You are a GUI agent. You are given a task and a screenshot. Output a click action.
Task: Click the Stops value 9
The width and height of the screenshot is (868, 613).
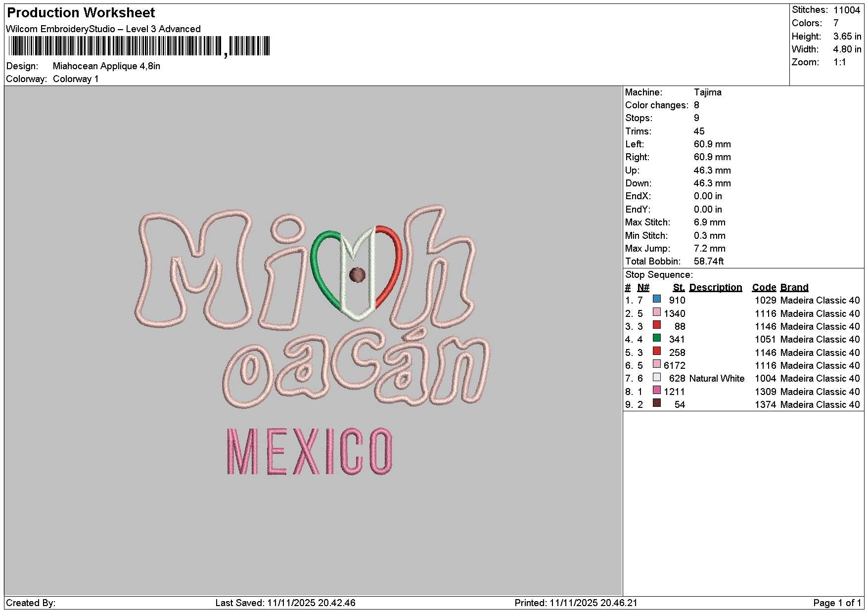696,118
